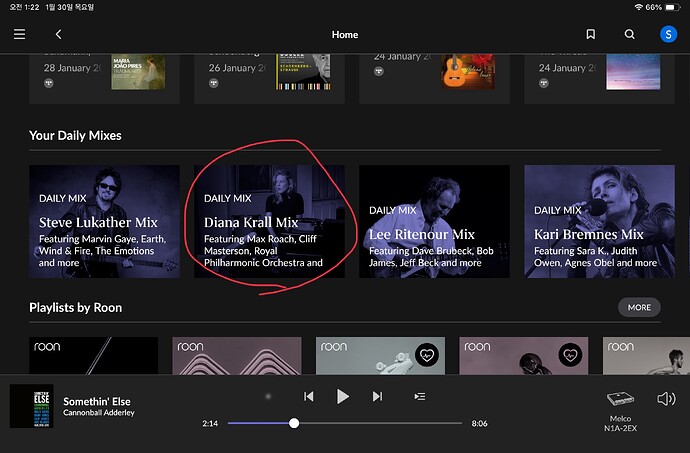Click the Playlists by Roon heading

pyautogui.click(x=75, y=308)
